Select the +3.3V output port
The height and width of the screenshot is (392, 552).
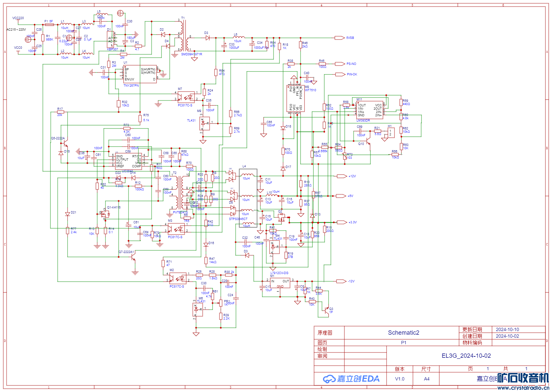(342, 222)
